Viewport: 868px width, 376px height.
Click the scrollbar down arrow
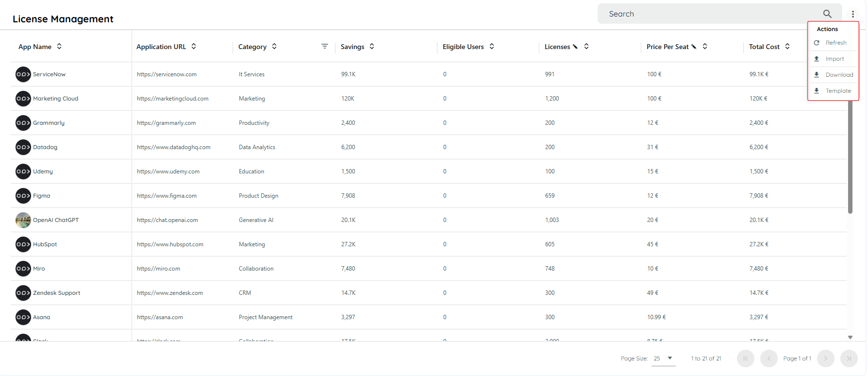pyautogui.click(x=850, y=337)
